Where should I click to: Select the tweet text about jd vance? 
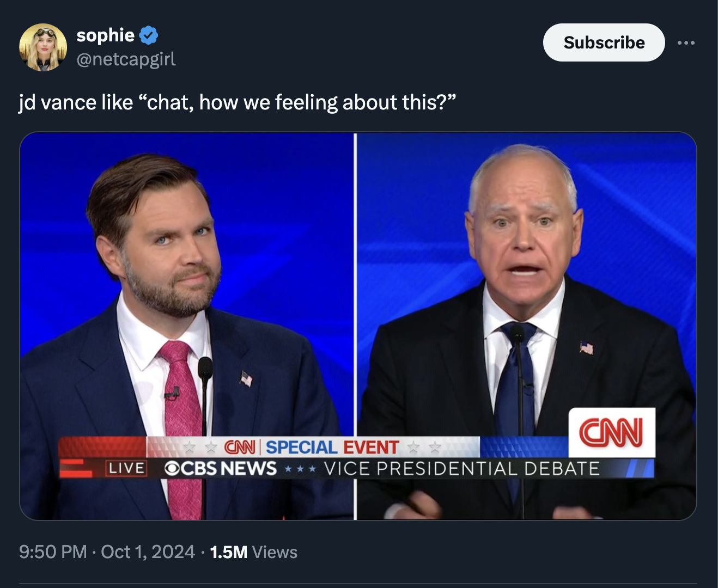click(237, 101)
